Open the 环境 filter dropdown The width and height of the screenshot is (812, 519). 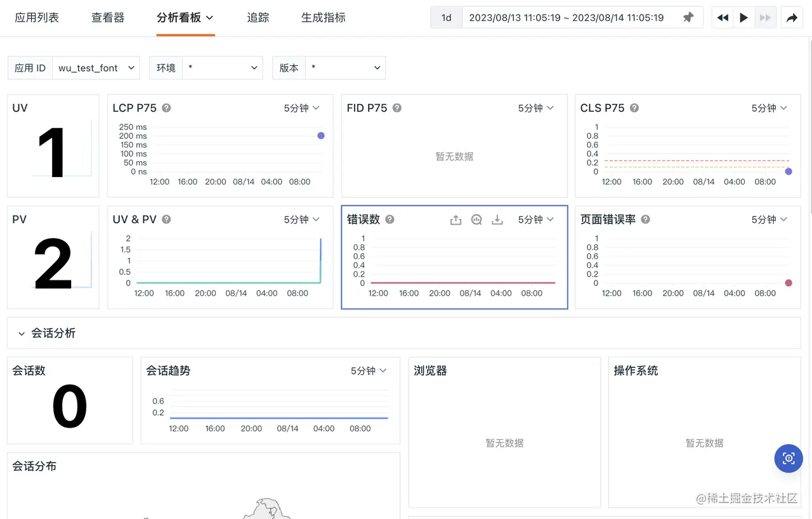click(222, 68)
